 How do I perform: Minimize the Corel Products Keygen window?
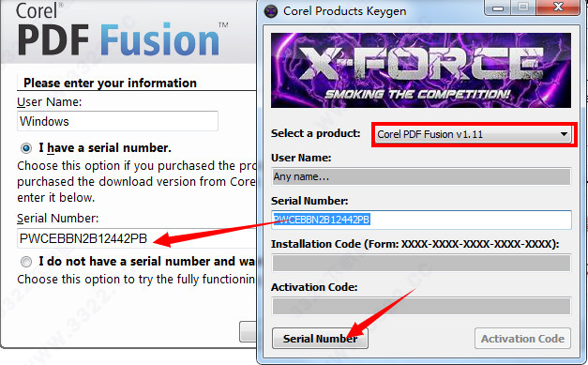click(498, 8)
